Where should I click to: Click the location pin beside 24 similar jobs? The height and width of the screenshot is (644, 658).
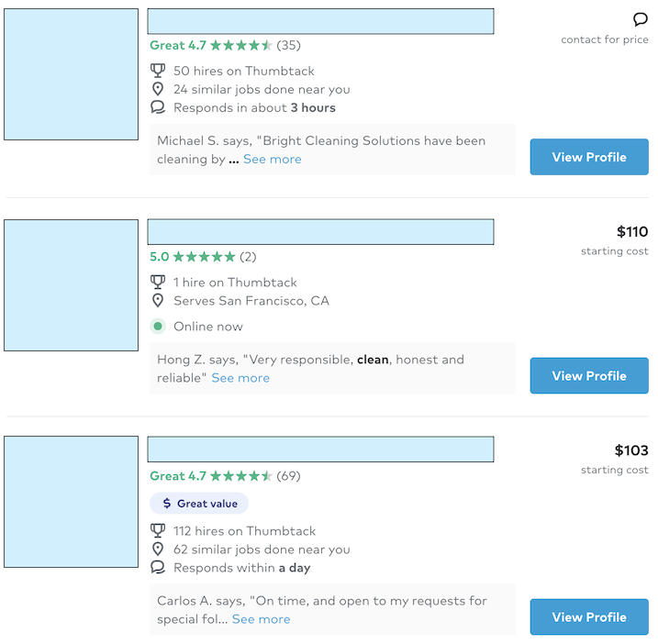pos(158,89)
